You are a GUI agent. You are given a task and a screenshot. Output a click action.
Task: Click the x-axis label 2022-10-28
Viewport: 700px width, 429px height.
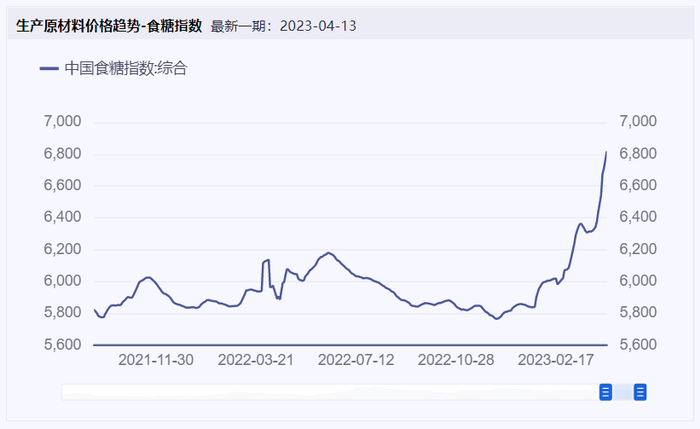[x=456, y=360]
